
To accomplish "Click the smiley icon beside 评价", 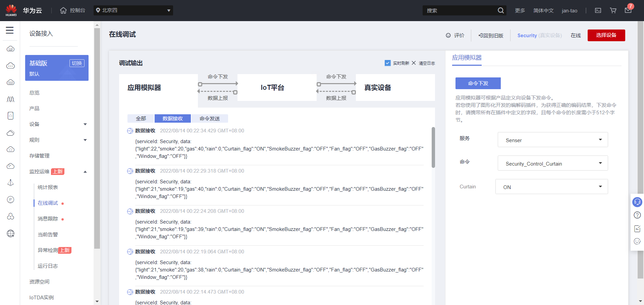I will tap(448, 36).
